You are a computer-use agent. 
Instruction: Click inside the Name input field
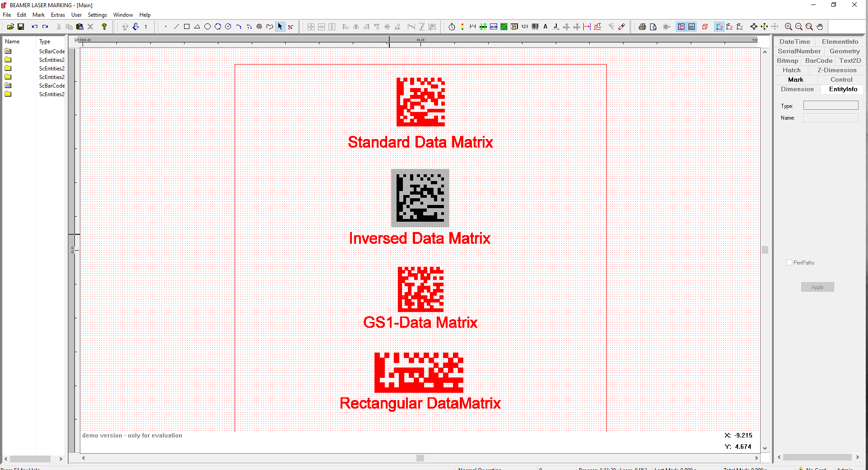pos(831,118)
